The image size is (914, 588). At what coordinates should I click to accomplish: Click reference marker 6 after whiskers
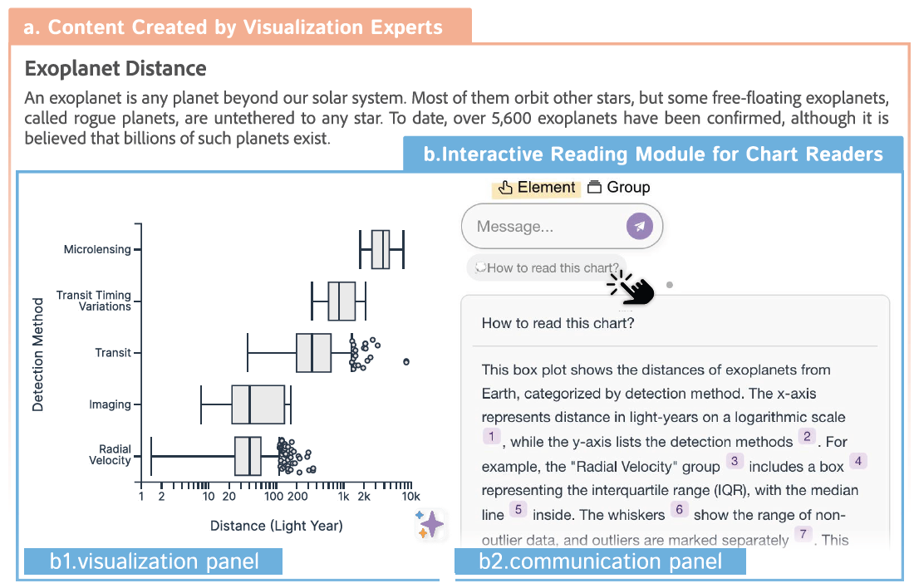(x=679, y=509)
